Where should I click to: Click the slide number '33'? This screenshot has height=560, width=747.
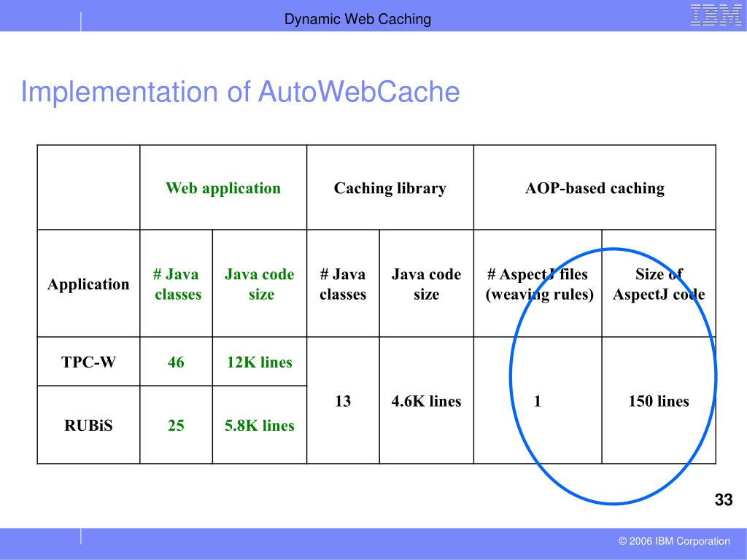click(724, 499)
